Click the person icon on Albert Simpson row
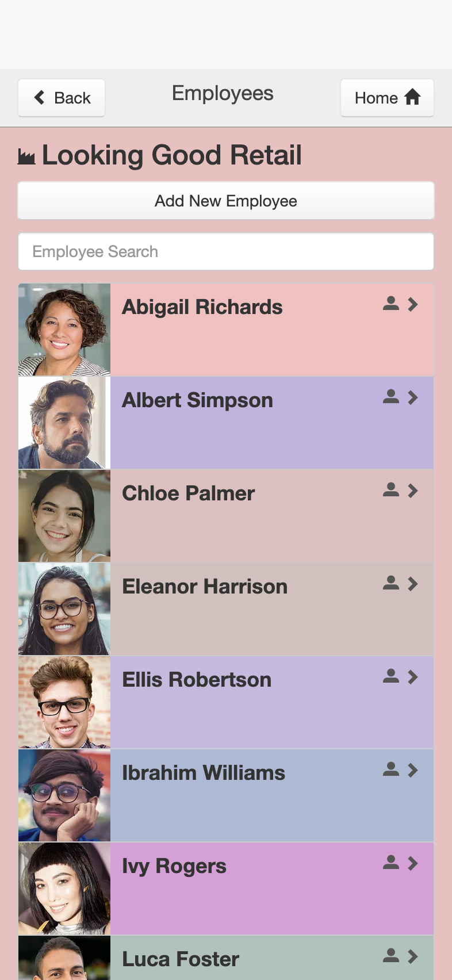Image resolution: width=452 pixels, height=980 pixels. coord(391,397)
